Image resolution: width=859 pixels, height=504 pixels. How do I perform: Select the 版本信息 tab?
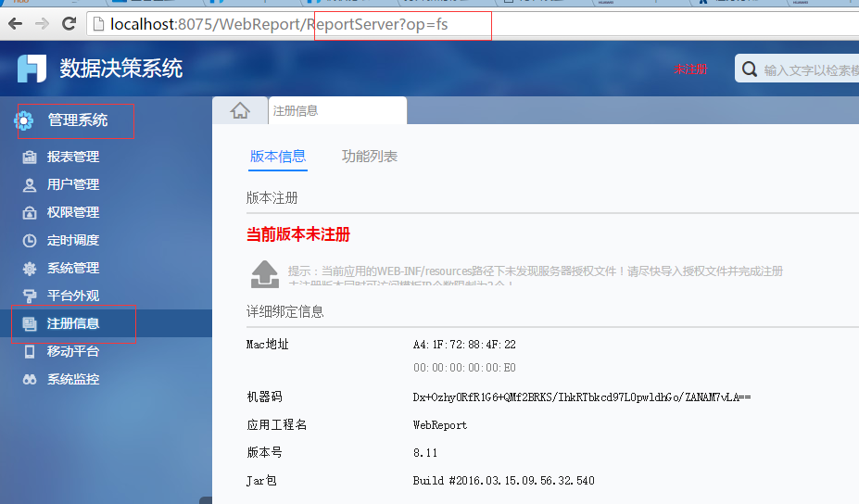(278, 157)
